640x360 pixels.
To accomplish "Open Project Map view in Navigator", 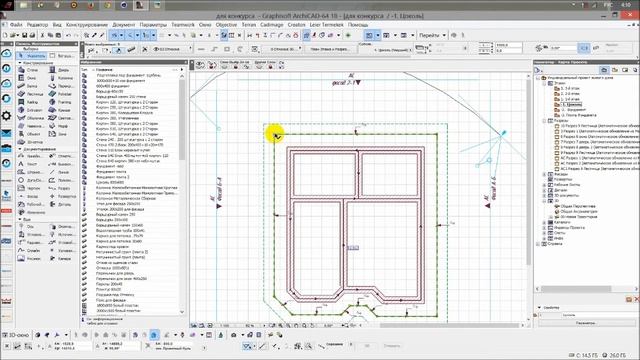I will tap(604, 70).
